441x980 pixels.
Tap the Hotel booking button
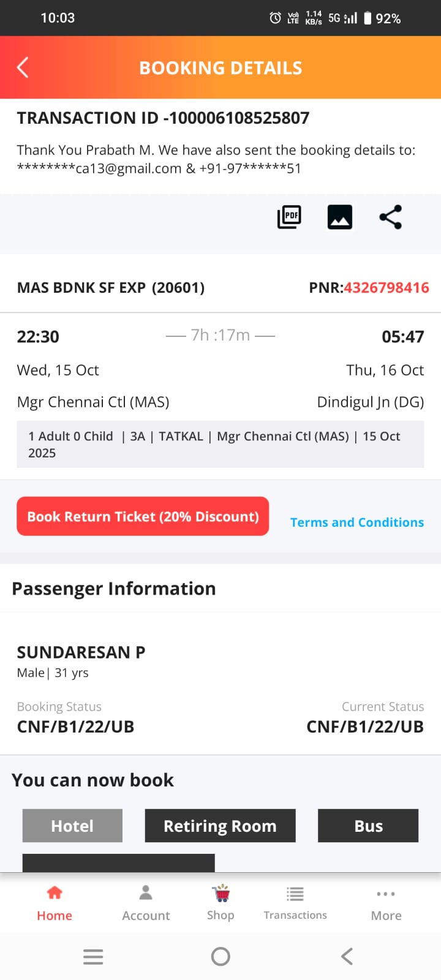click(x=72, y=826)
